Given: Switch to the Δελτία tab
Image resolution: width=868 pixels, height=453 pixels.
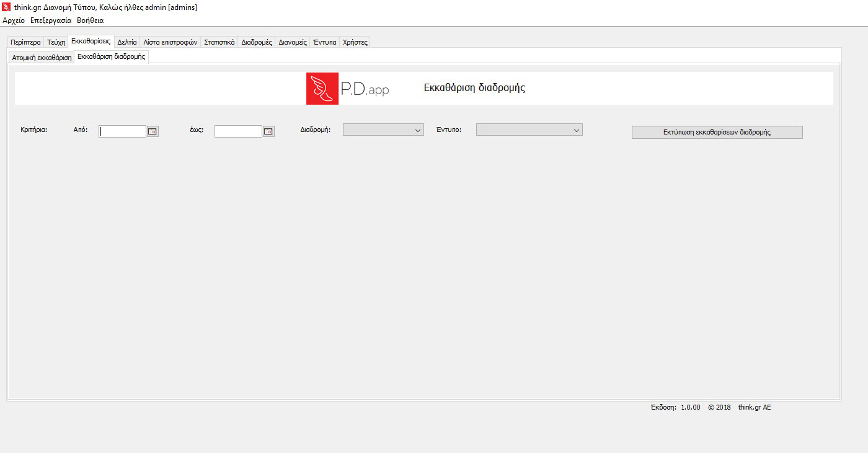Looking at the screenshot, I should coord(127,43).
